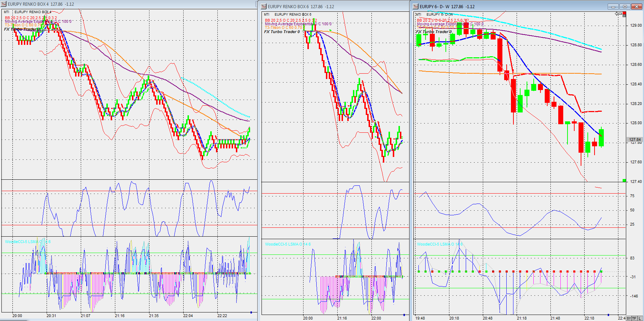Click the small box icon under the red square
Screen dimensions: 644x321
[x=624, y=16]
